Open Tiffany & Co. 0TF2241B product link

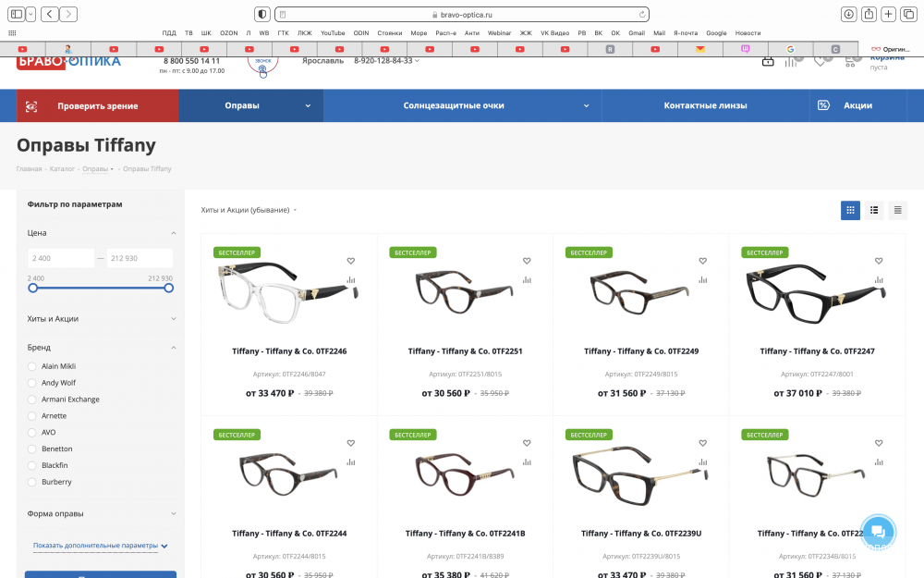pyautogui.click(x=465, y=534)
